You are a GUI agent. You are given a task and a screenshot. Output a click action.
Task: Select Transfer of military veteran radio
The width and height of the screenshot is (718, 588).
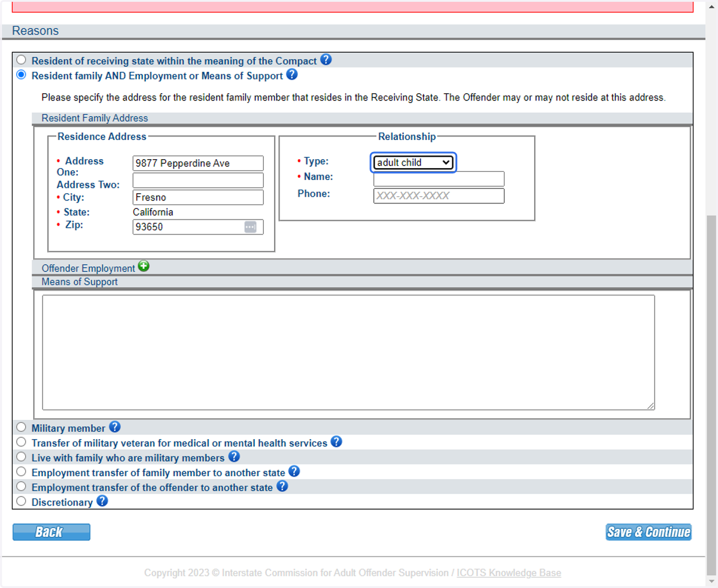click(22, 442)
